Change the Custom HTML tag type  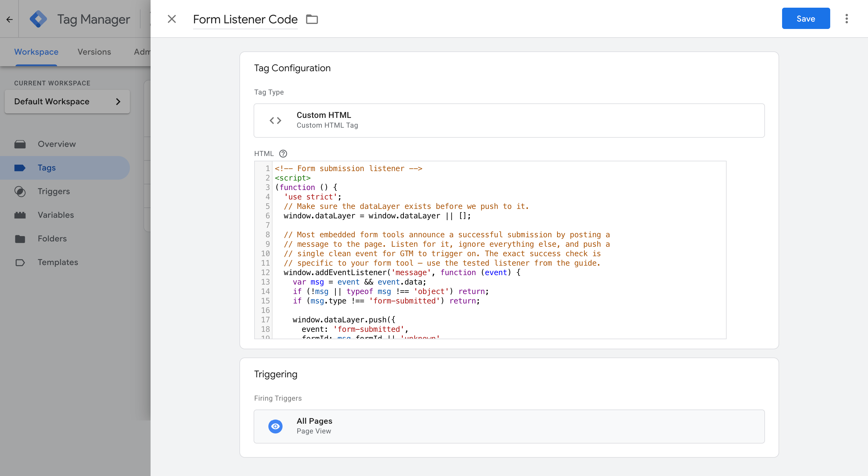[509, 120]
